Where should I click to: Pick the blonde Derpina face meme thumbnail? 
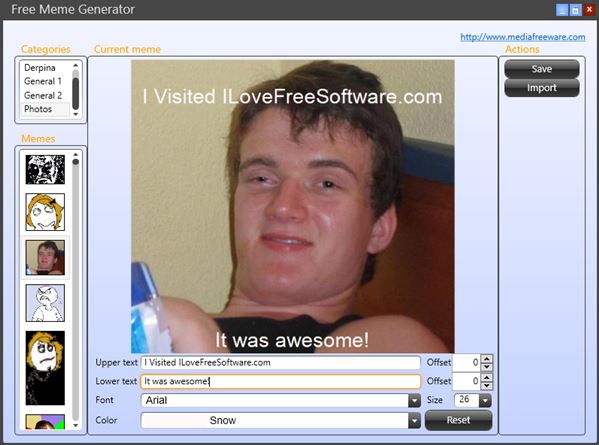45,212
